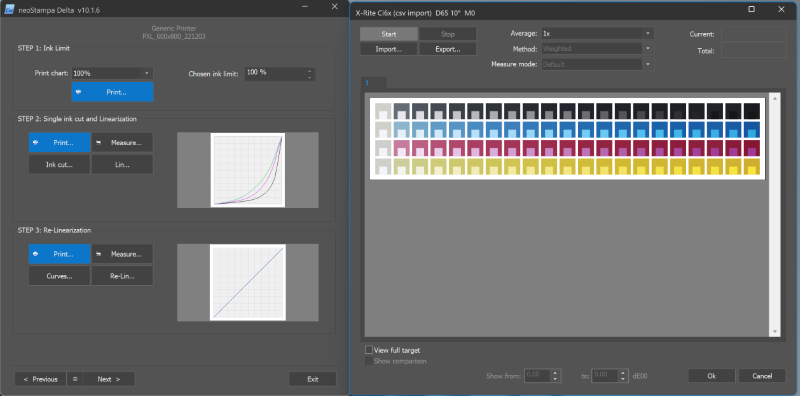This screenshot has height=396, width=800.
Task: Toggle the Show comparison checkbox
Action: [369, 361]
